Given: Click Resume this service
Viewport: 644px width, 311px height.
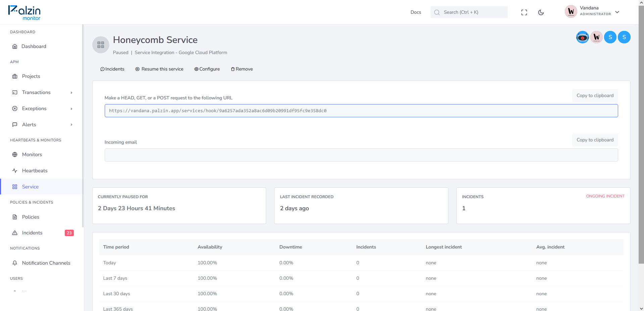Looking at the screenshot, I should coord(159,69).
